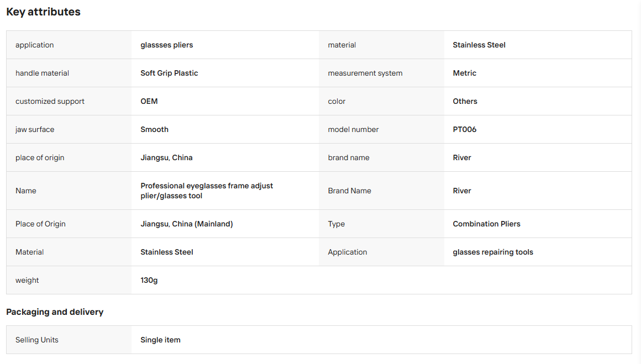
Task: Click the Stainless Steel material value
Action: pos(479,45)
